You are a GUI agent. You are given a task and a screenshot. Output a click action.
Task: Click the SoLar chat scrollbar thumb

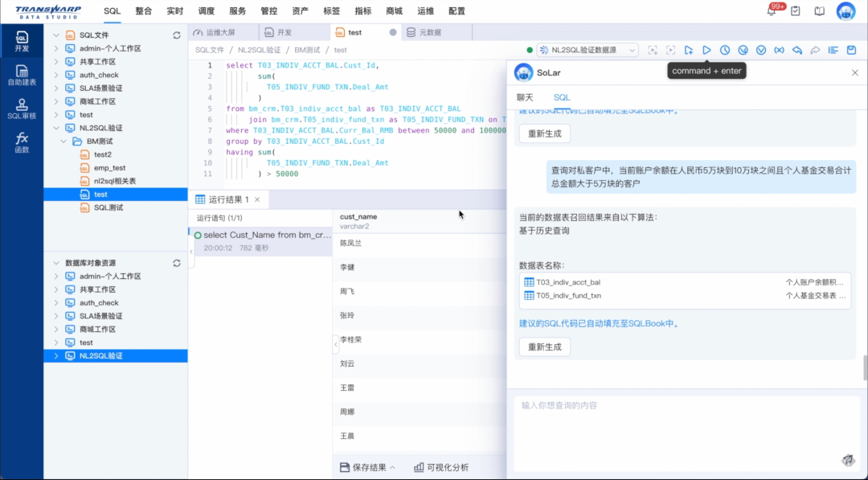pos(865,367)
